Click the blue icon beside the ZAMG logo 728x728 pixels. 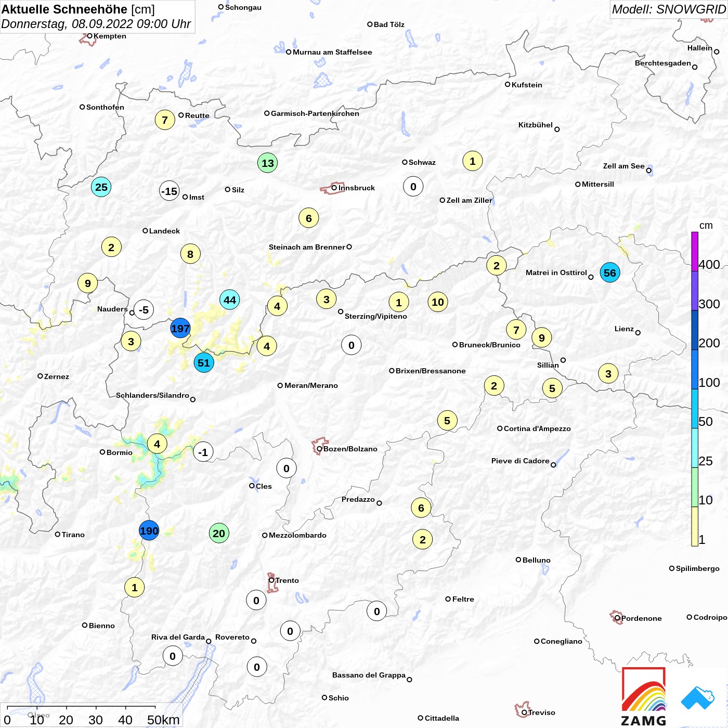point(698,698)
